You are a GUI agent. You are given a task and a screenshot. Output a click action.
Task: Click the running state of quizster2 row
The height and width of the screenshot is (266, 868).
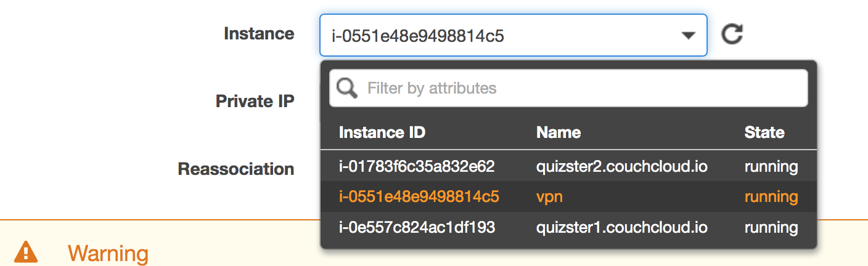pos(771,166)
